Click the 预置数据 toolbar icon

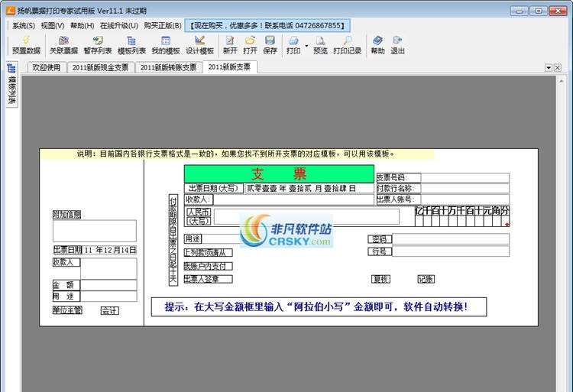[x=26, y=45]
